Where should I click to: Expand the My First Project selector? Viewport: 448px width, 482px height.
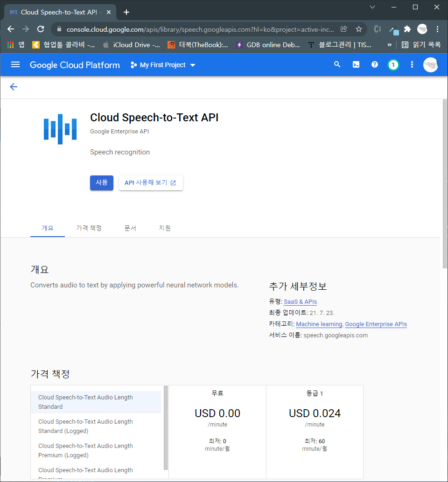163,65
